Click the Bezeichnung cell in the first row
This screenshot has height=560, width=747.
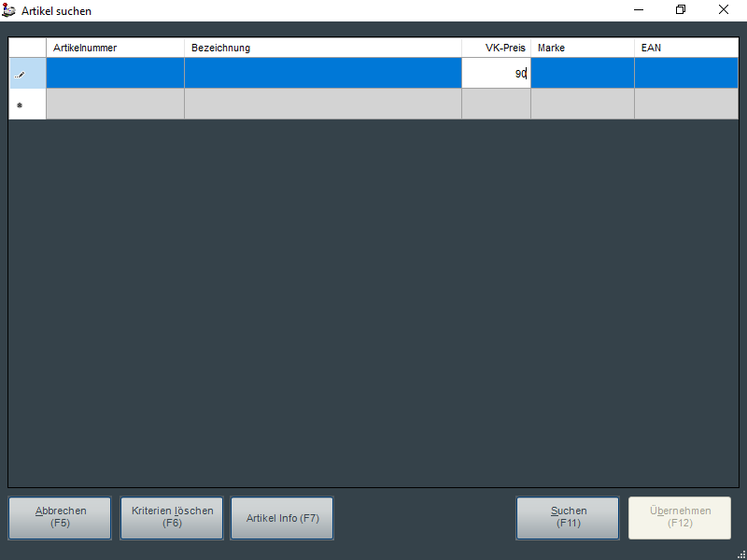click(322, 74)
